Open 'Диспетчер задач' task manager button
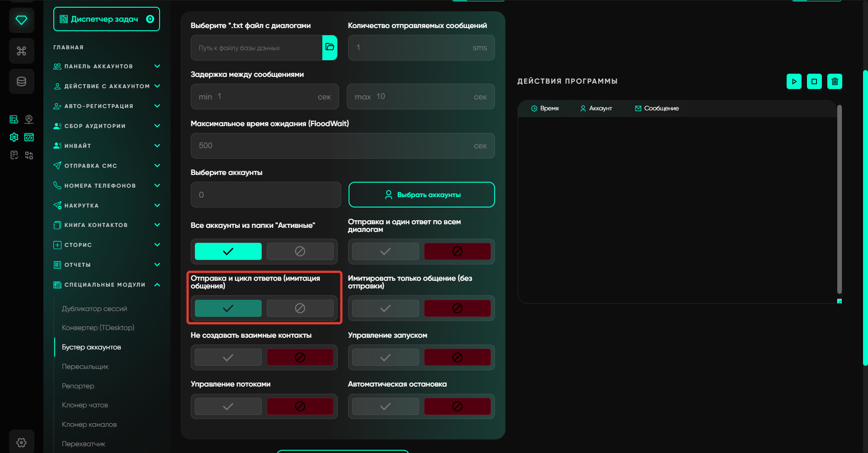Screen dimensions: 868x453 tap(106, 19)
